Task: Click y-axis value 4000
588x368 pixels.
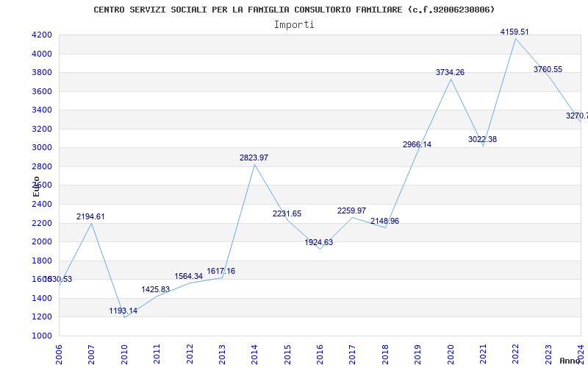Action: coord(42,54)
